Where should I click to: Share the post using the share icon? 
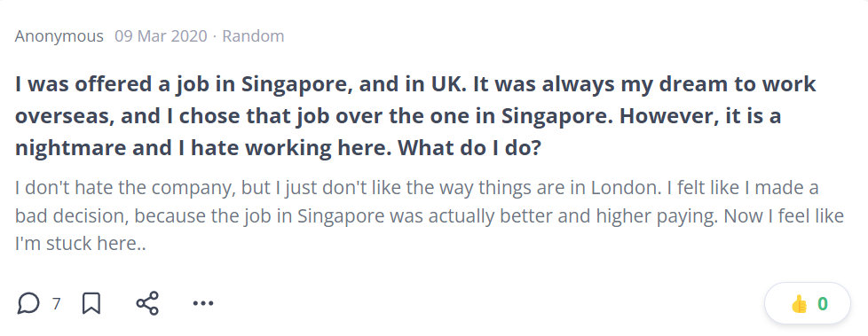(147, 303)
